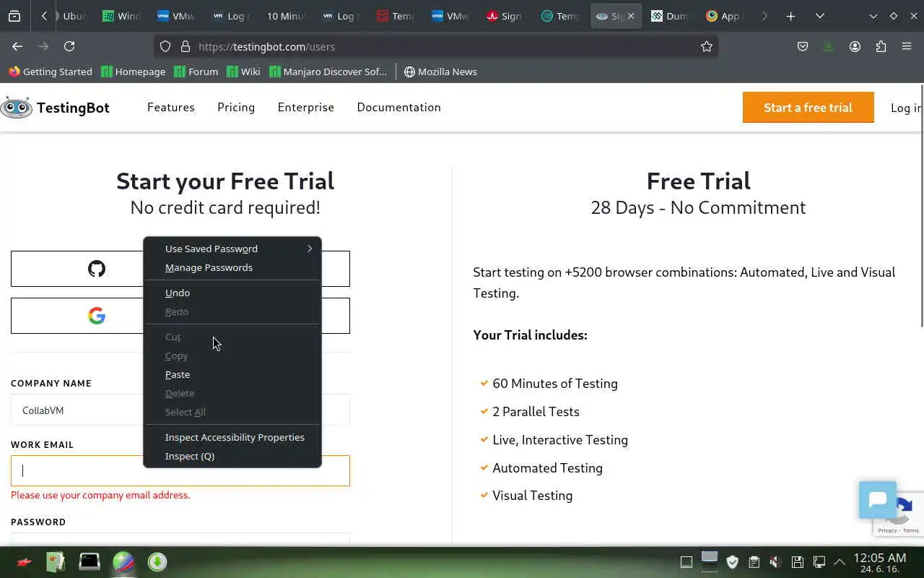Click the TestingBot robot logo

[16, 108]
